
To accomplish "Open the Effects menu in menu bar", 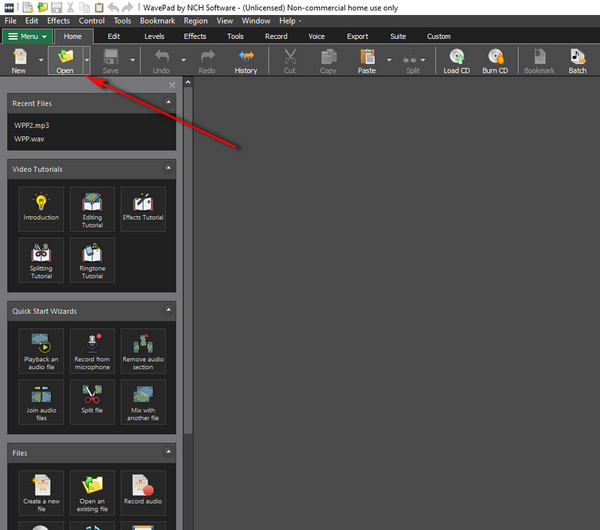I will point(59,21).
